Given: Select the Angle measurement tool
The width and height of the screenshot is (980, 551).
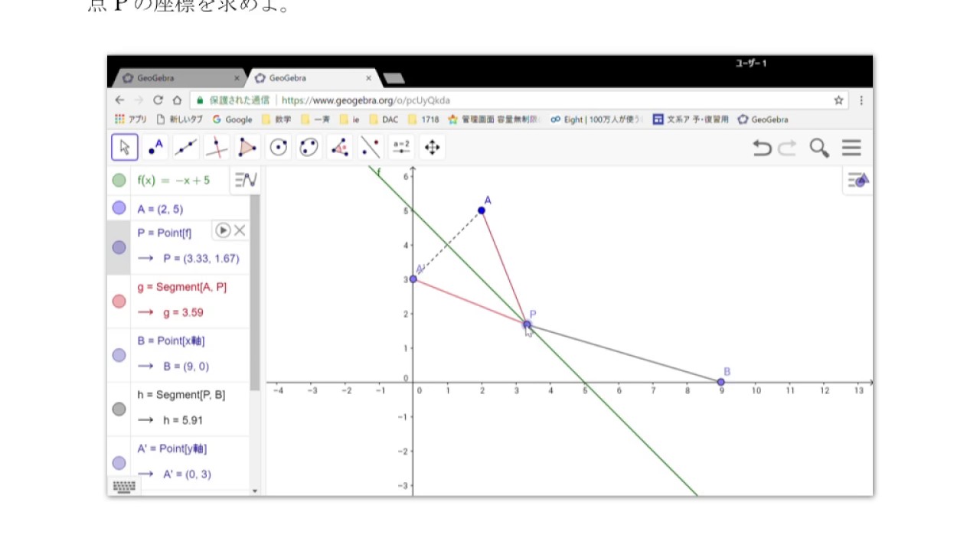Looking at the screenshot, I should (340, 147).
